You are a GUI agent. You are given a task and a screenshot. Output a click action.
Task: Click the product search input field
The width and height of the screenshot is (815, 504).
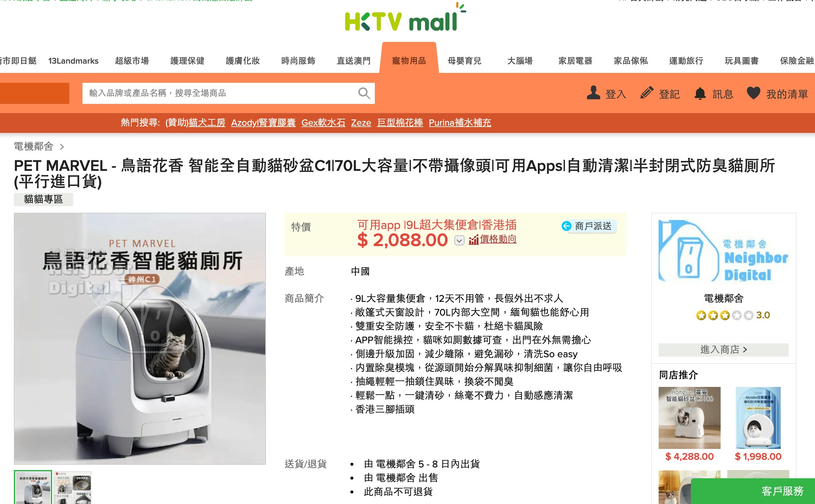click(x=220, y=93)
